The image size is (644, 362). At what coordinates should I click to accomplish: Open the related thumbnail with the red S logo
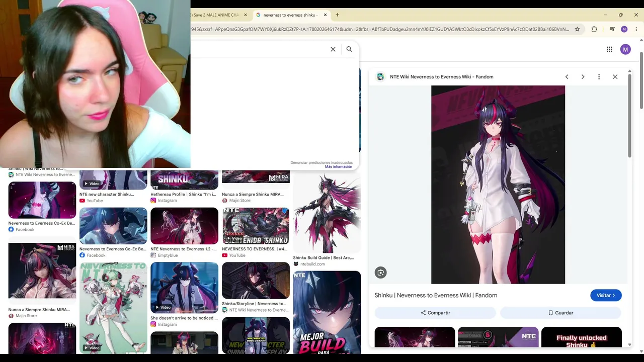tap(498, 337)
